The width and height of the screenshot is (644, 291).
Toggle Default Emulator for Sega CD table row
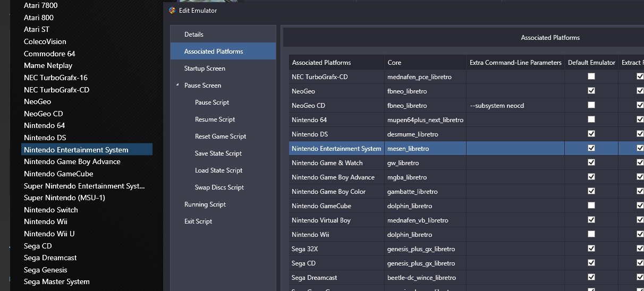(591, 263)
